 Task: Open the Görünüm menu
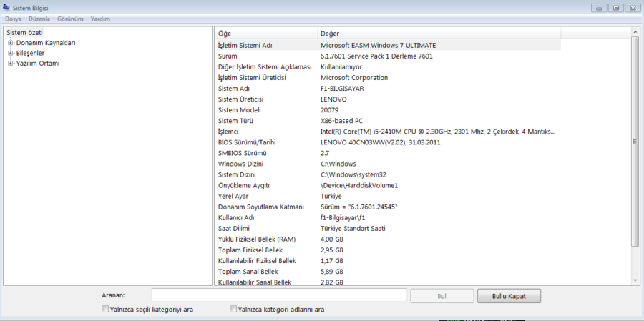coord(70,19)
